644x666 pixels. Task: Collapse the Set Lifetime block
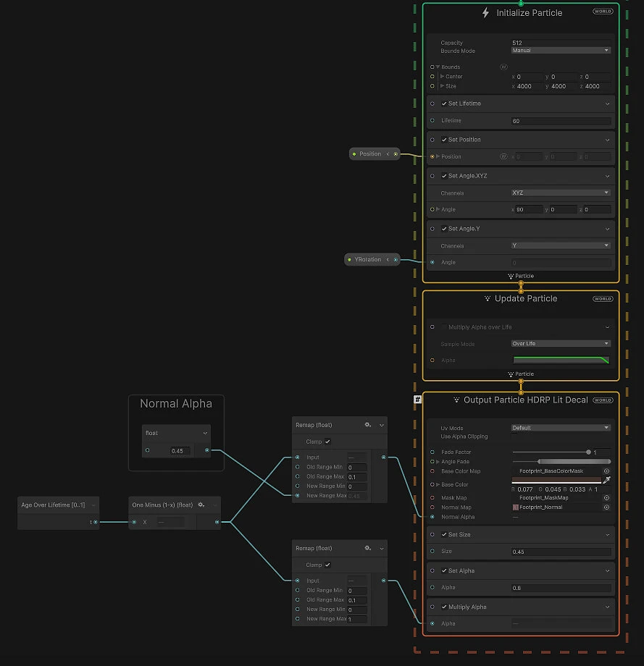point(607,104)
